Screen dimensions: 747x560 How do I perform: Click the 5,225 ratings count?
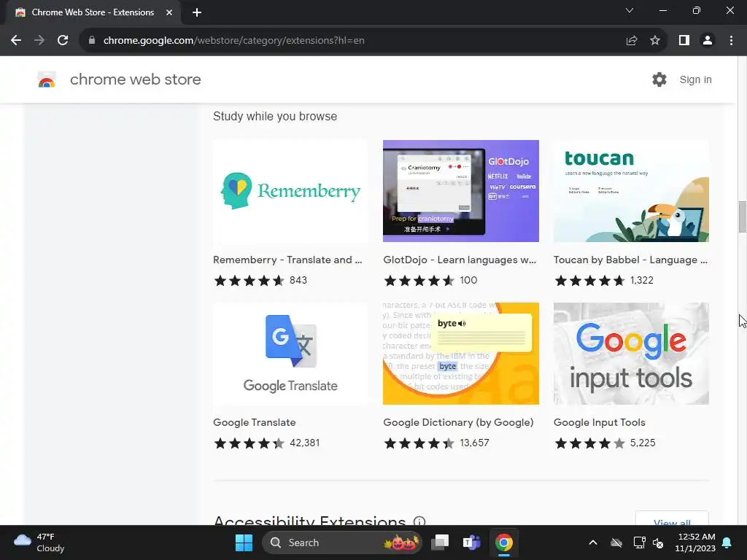643,443
